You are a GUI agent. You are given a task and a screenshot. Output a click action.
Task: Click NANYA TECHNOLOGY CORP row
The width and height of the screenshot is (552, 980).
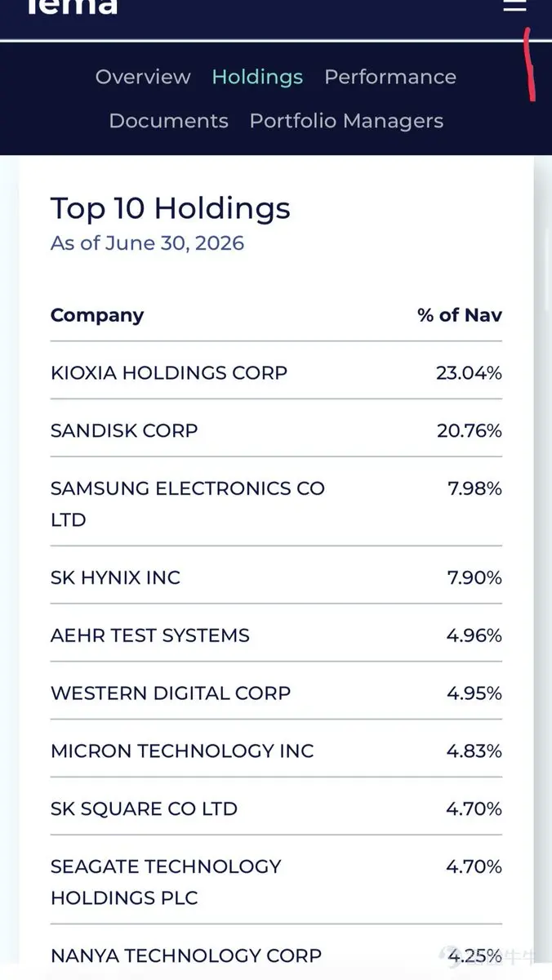point(276,953)
